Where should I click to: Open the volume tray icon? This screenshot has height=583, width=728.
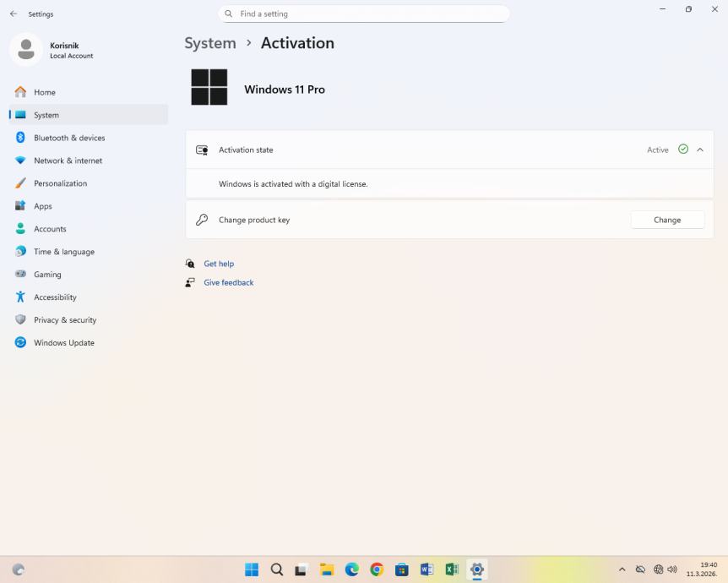(x=672, y=569)
